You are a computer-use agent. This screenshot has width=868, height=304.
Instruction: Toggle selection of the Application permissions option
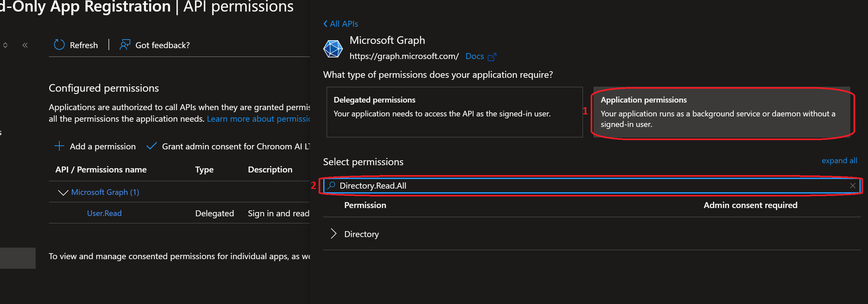721,113
